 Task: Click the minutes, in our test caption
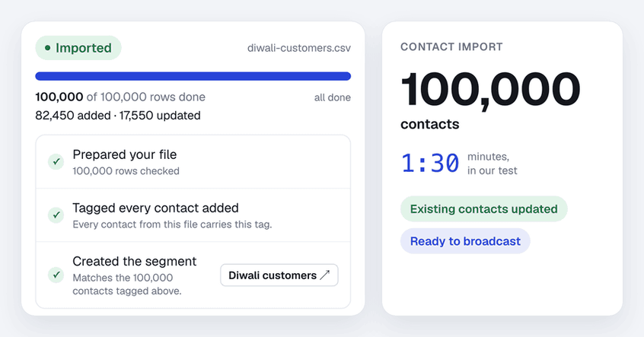(x=492, y=164)
